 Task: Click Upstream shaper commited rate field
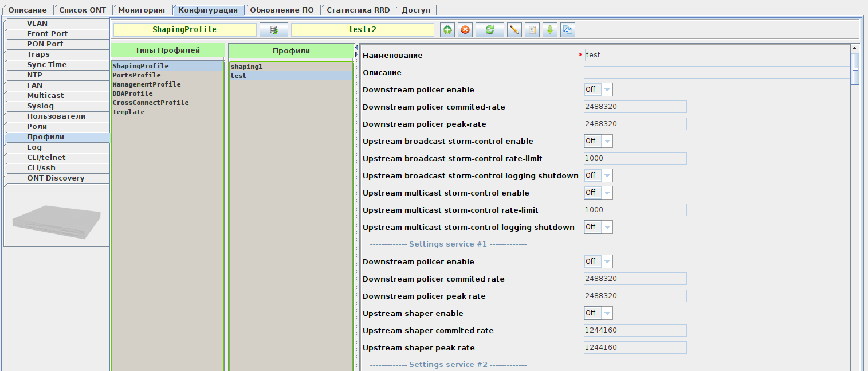(635, 330)
